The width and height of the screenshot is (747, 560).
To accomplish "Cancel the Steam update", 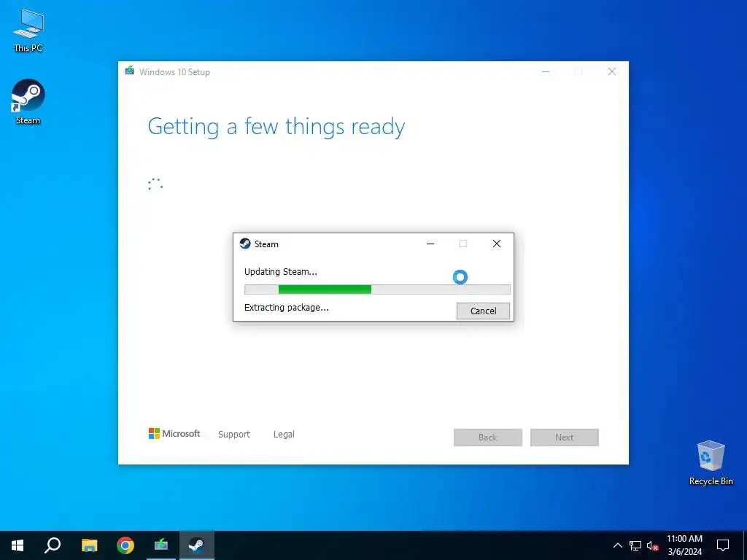I will [483, 311].
